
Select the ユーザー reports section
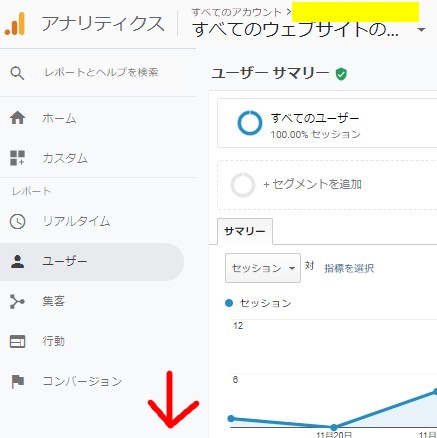coord(92,262)
